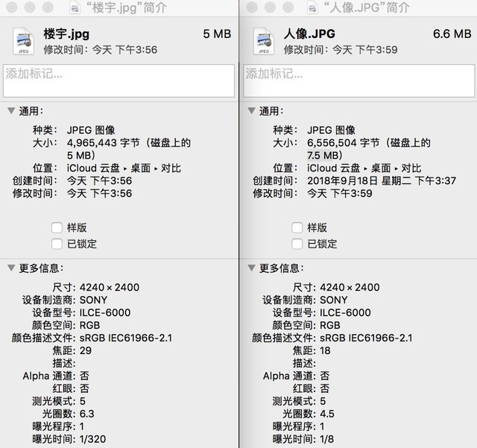
Task: Collapse 通用 section in 楼宇.jpg window
Action: [x=11, y=111]
